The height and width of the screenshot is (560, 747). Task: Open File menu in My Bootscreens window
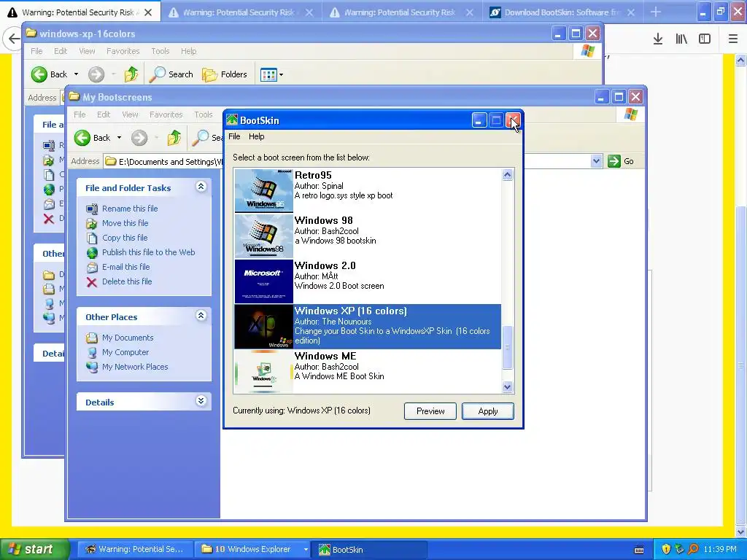click(80, 114)
